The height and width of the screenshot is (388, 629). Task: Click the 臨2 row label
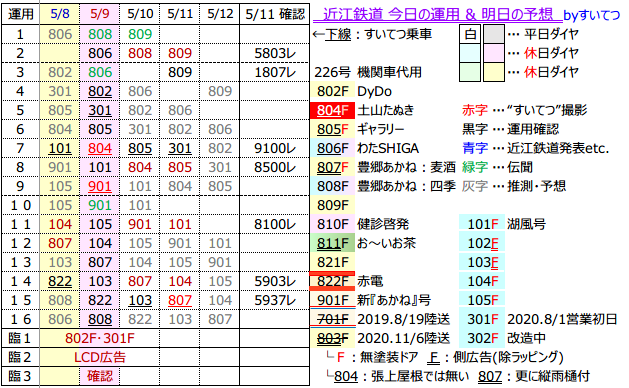point(20,357)
